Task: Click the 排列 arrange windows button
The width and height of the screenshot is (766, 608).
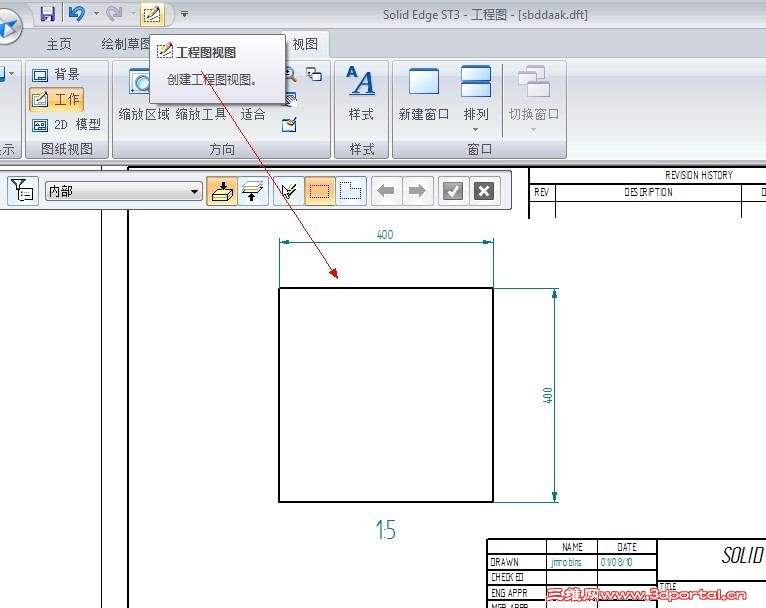Action: point(475,94)
